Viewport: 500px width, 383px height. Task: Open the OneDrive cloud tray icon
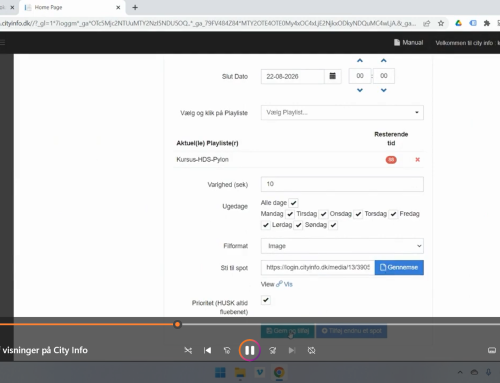coord(474,372)
